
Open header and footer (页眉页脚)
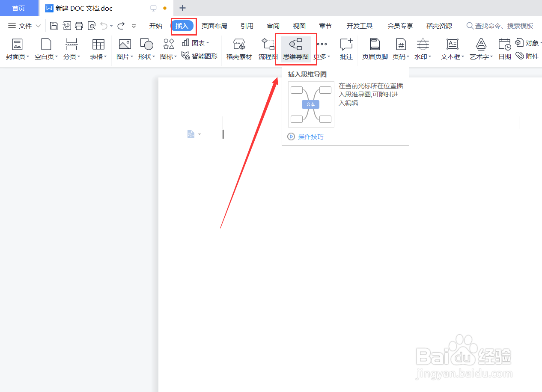click(375, 49)
